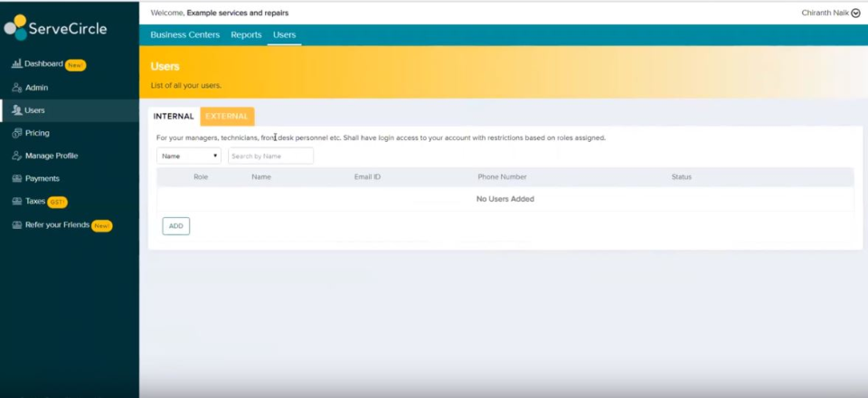
Task: Click the ADD button
Action: tap(175, 226)
